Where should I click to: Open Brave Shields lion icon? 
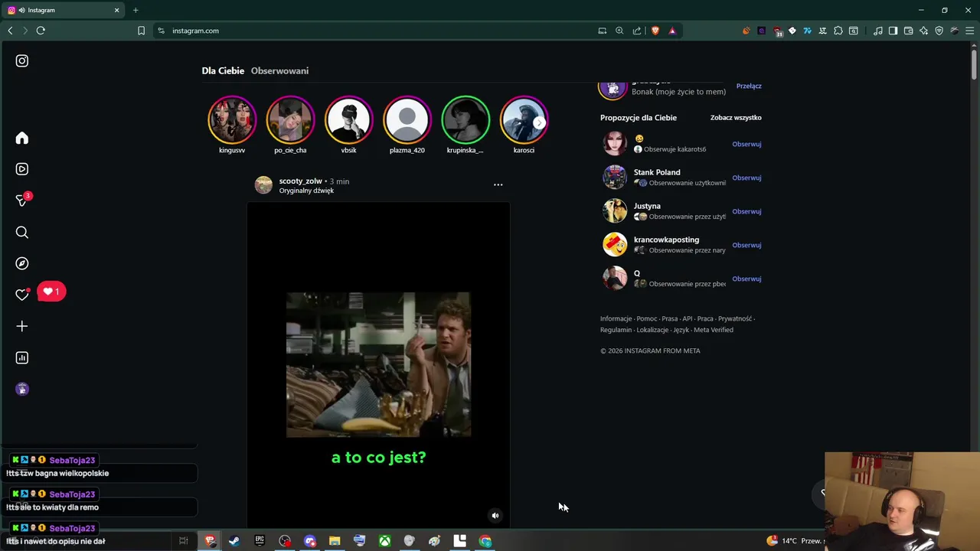point(655,31)
